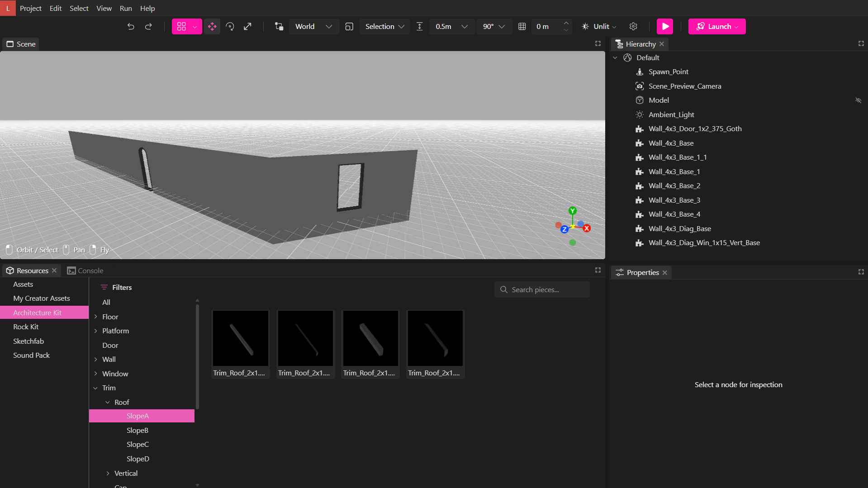This screenshot has height=488, width=868.
Task: Select the Spawn_Point node
Action: [668, 72]
